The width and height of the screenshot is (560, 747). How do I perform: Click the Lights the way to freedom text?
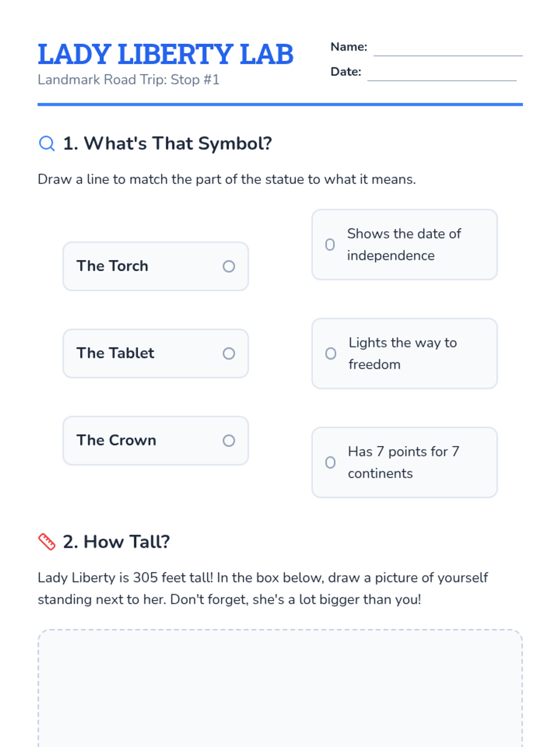pyautogui.click(x=403, y=353)
